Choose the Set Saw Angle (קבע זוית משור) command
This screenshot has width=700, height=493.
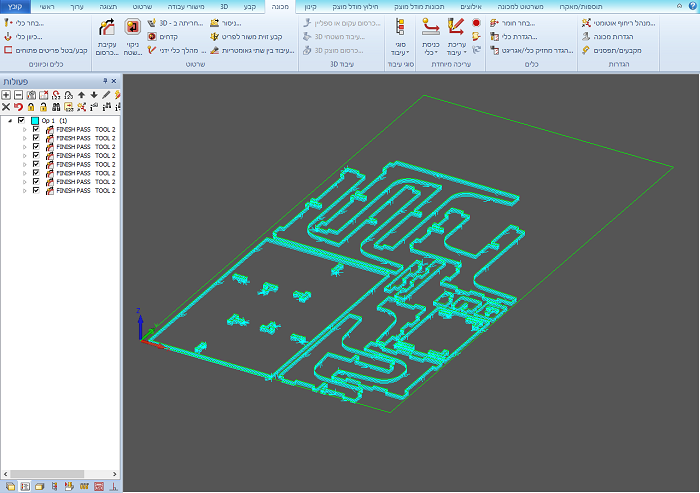(246, 37)
